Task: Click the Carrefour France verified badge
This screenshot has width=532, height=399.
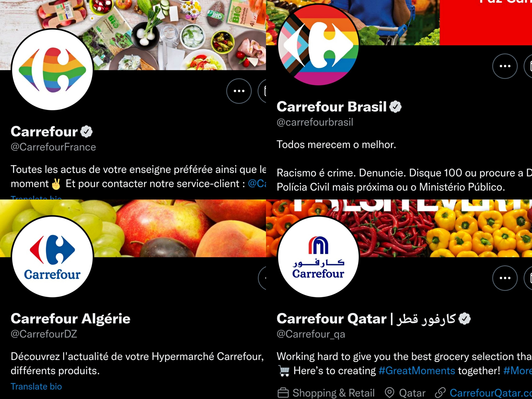Action: point(86,132)
